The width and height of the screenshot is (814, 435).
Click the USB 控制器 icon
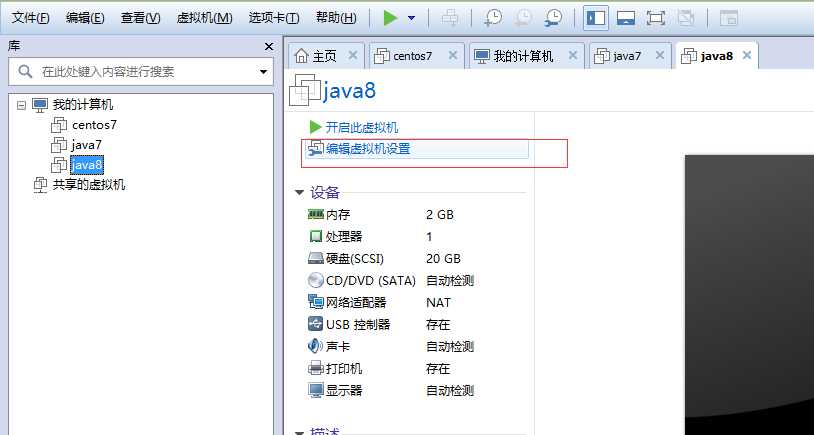point(316,324)
